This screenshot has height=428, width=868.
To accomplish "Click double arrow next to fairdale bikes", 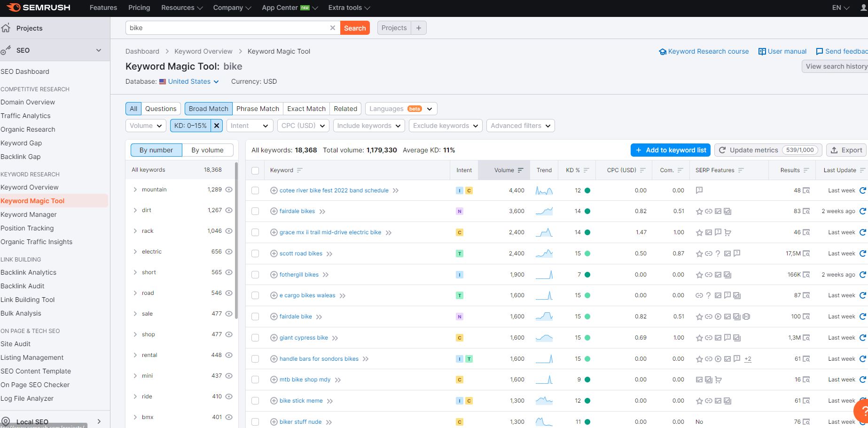I will click(x=322, y=212).
